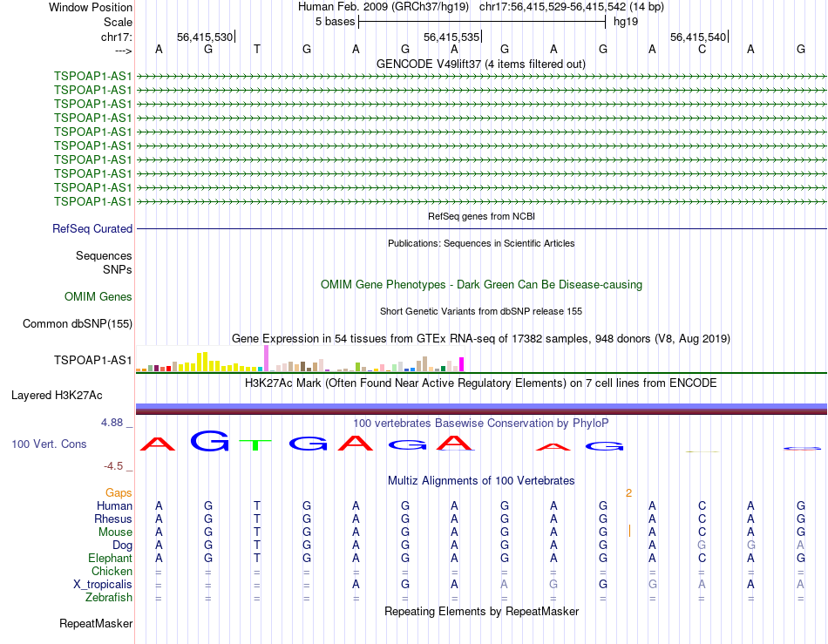The image size is (828, 644).
Task: Click the magenta last bar of GTEx chart
Action: [x=461, y=364]
